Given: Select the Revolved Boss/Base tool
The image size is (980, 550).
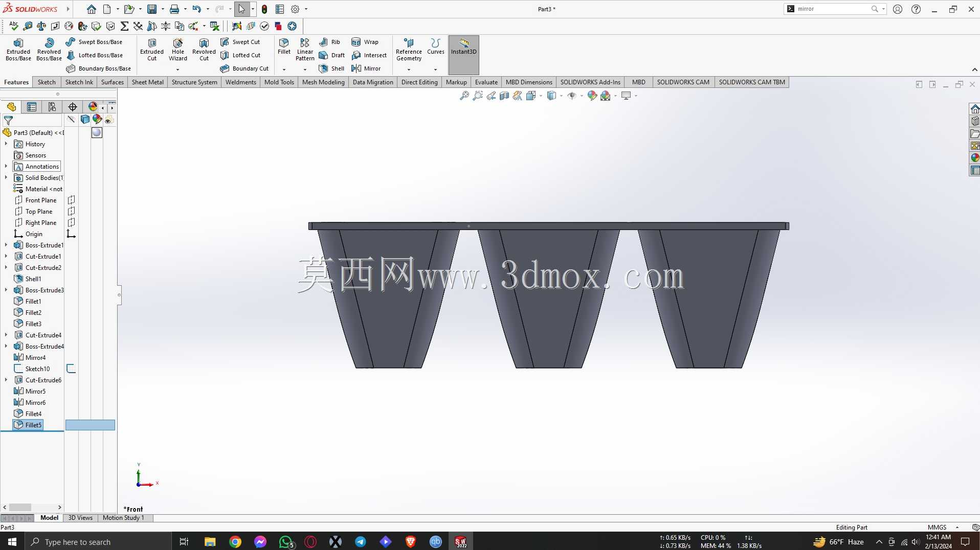Looking at the screenshot, I should click(49, 50).
